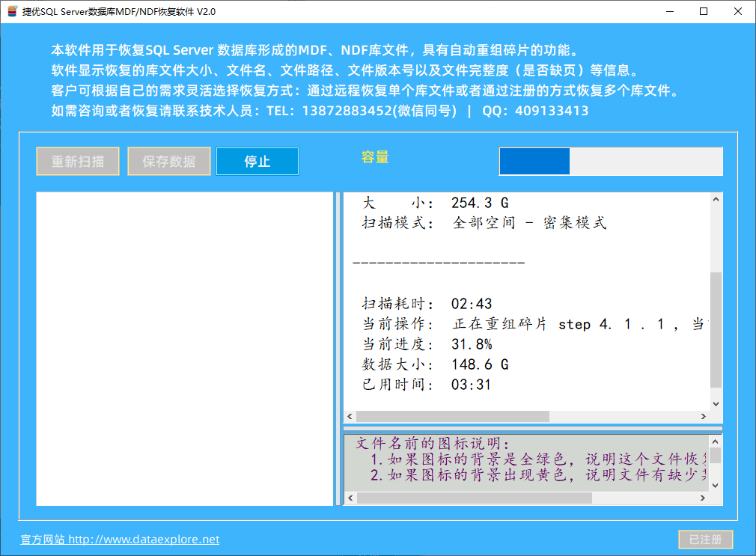Viewport: 756px width, 556px height.
Task: Click the current operation text 正在重组碎片 step 4.1.1
Action: coord(558,324)
